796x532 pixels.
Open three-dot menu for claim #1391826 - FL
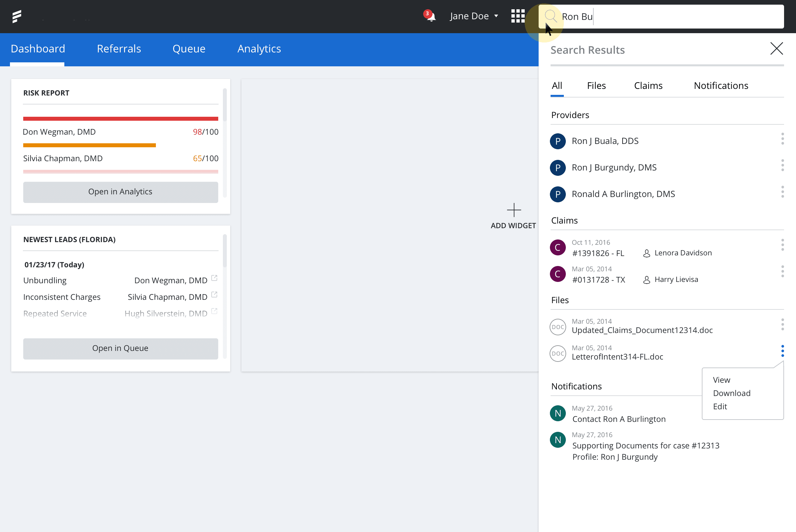click(x=782, y=245)
